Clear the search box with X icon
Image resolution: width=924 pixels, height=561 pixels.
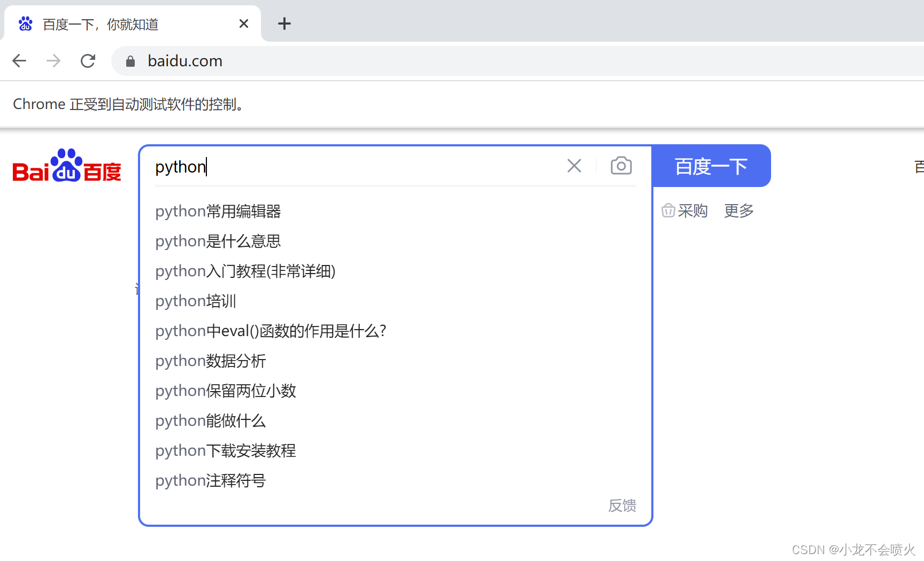(x=574, y=166)
